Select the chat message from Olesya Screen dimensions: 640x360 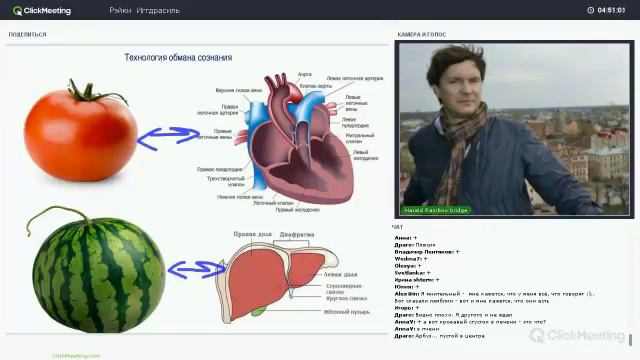[x=408, y=266]
